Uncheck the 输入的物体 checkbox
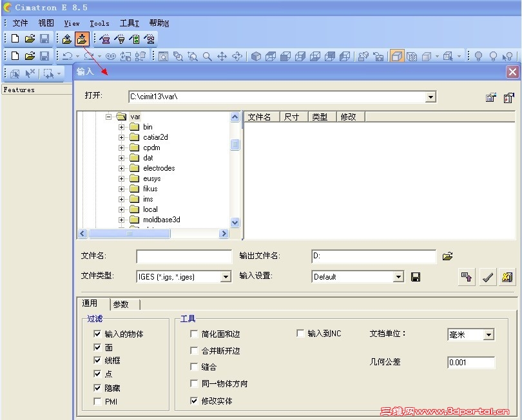Image resolution: width=522 pixels, height=420 pixels. click(x=97, y=334)
